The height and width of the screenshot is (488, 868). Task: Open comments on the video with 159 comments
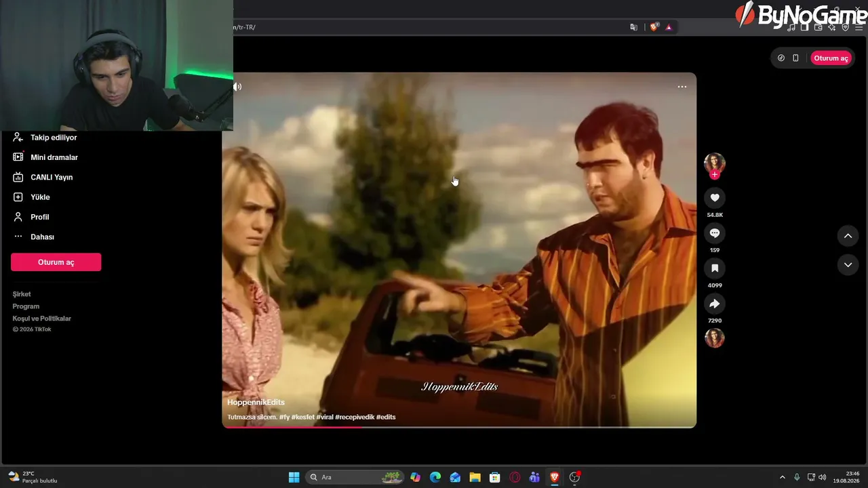(x=714, y=232)
